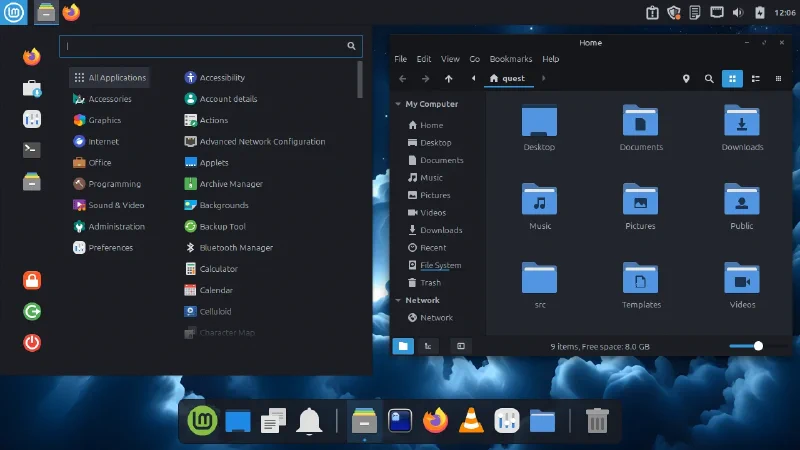800x450 pixels.
Task: Adjust the zoom slider in the status bar
Action: pyautogui.click(x=758, y=346)
